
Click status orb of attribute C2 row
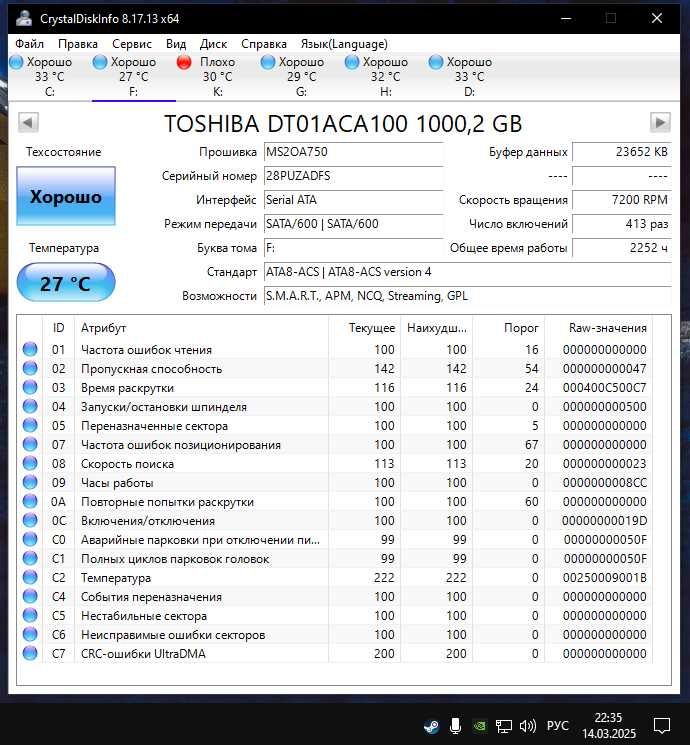click(x=30, y=577)
